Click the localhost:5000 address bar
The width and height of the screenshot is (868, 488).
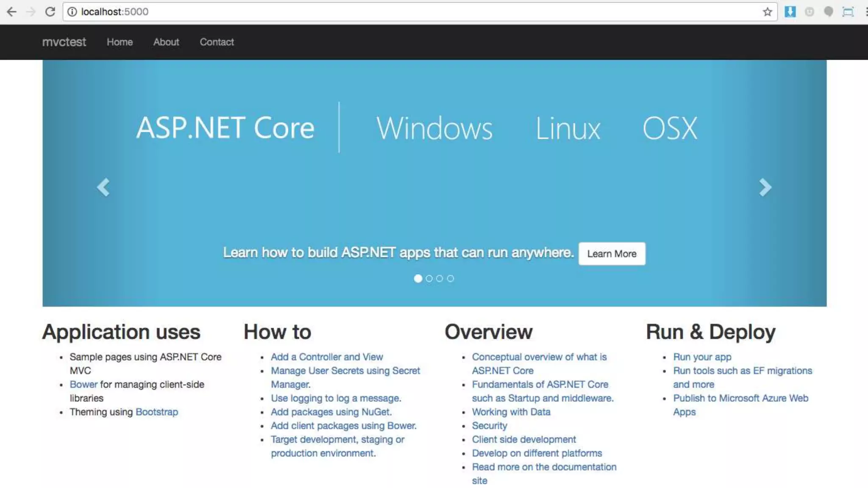coord(381,12)
